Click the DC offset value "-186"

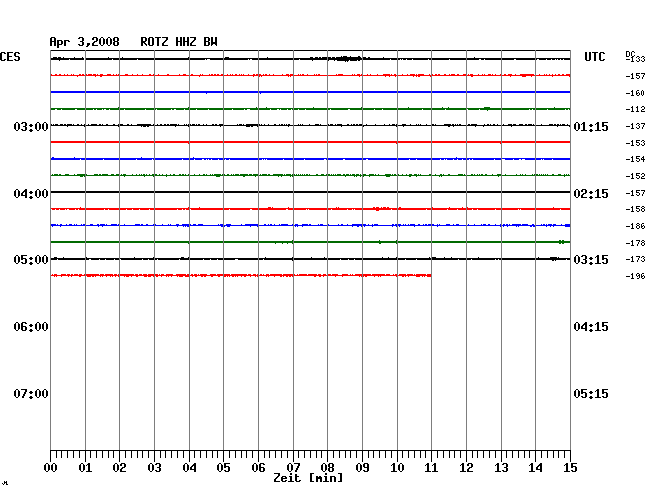[x=635, y=226]
